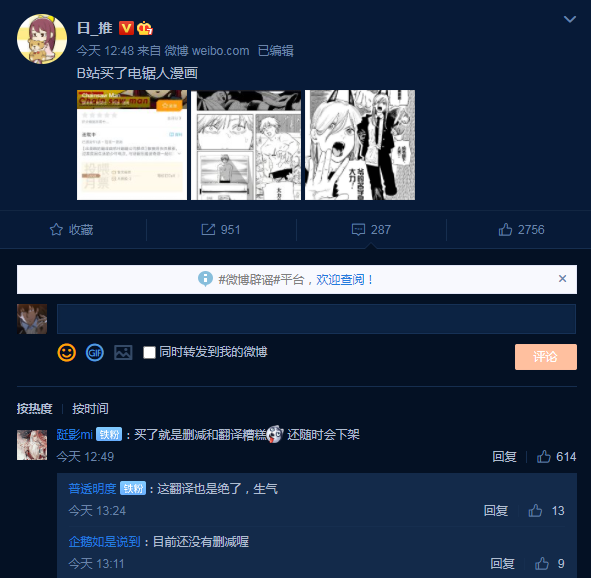Viewport: 591px width, 578px height.
Task: Sort comments with 按时间 tab
Action: point(90,408)
